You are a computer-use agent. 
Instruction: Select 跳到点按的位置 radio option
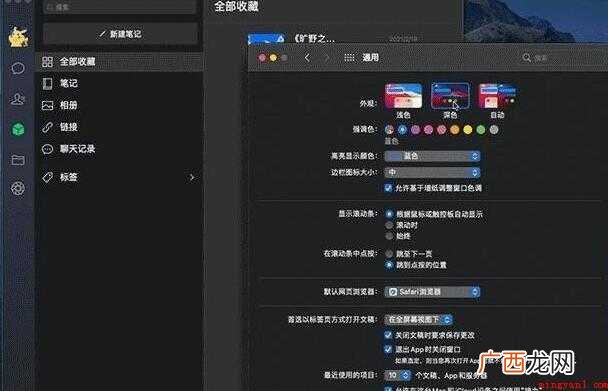click(389, 265)
